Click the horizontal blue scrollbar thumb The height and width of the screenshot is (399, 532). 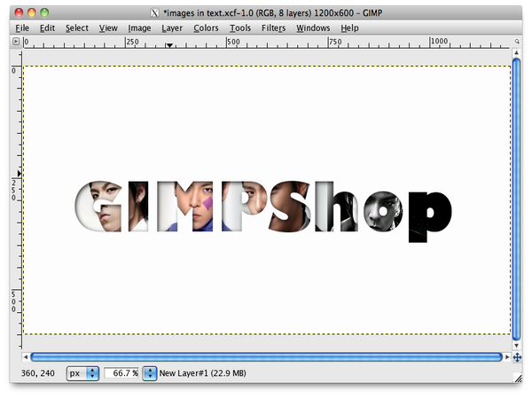click(x=266, y=356)
